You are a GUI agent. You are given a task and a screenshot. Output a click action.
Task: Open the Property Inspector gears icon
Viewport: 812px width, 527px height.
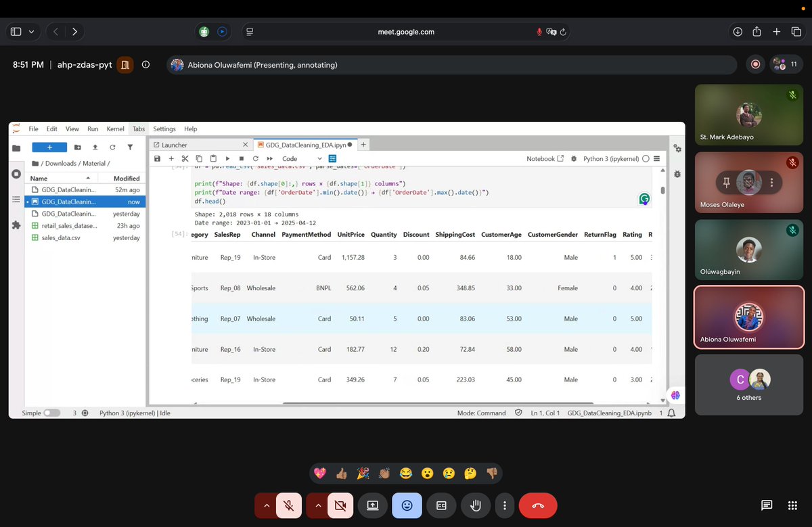tap(677, 148)
